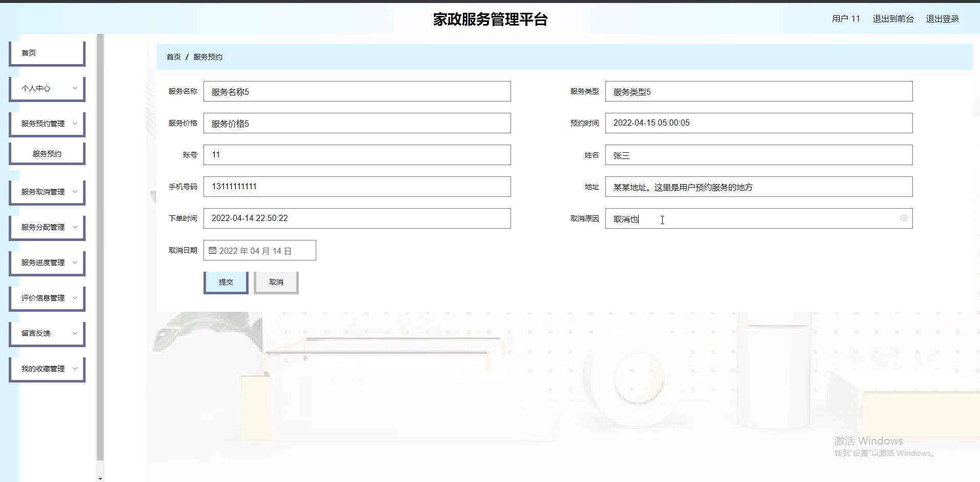Expand the 评价信息管理 chevron

click(75, 298)
